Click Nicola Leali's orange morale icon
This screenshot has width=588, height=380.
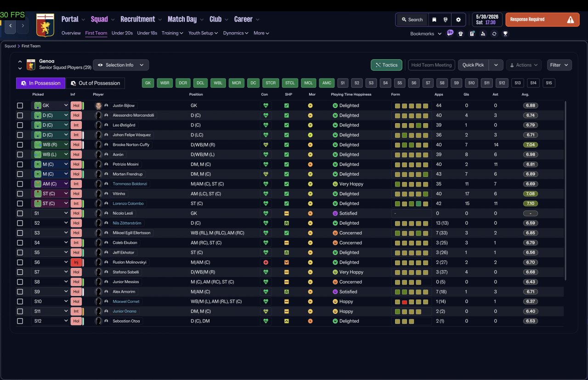(310, 213)
